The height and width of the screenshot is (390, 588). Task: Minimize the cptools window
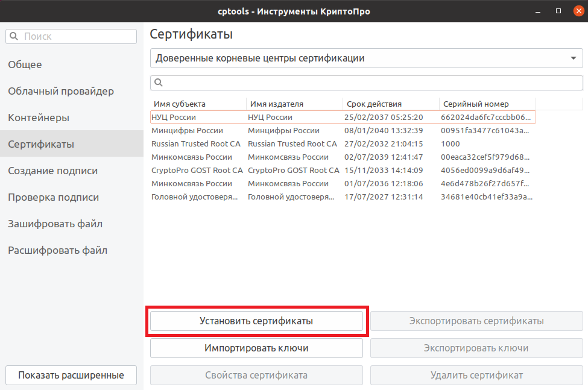[538, 11]
